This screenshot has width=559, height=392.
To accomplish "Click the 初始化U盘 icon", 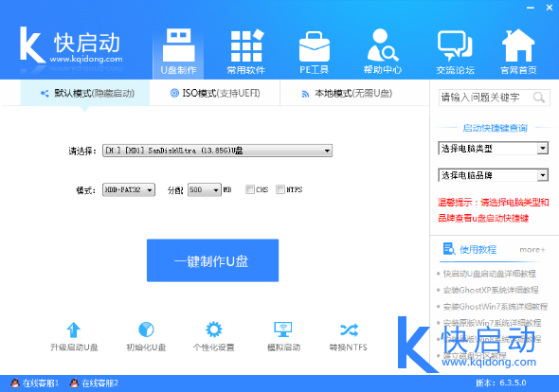I will [x=146, y=330].
